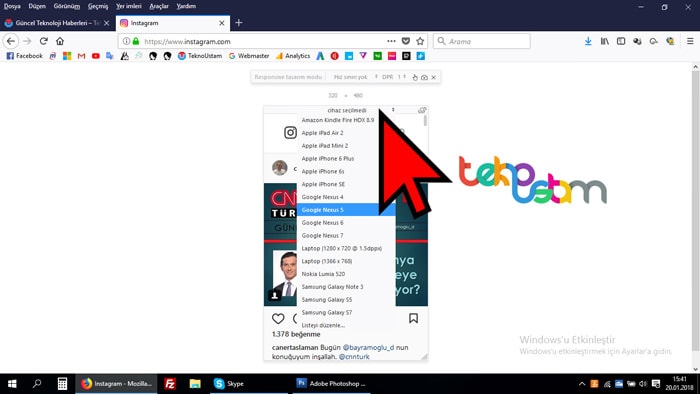This screenshot has height=394, width=700.
Task: Open the @cnnturk mention link
Action: (x=354, y=357)
